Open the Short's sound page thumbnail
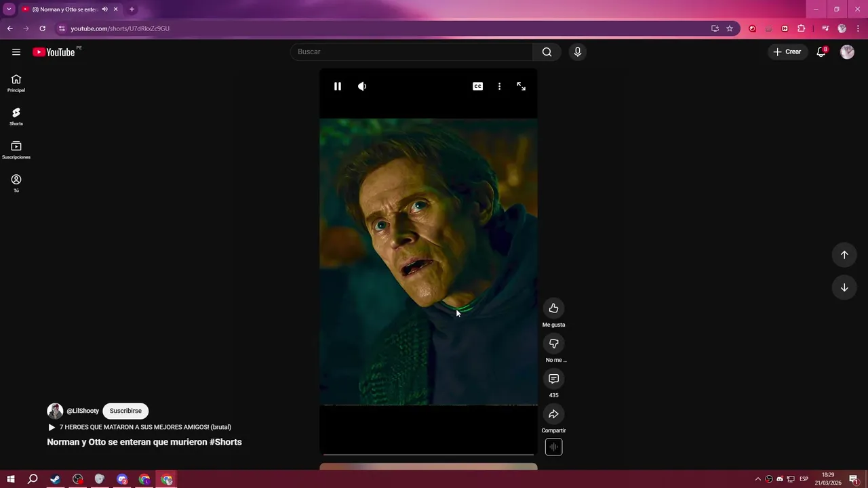This screenshot has height=488, width=868. click(553, 447)
